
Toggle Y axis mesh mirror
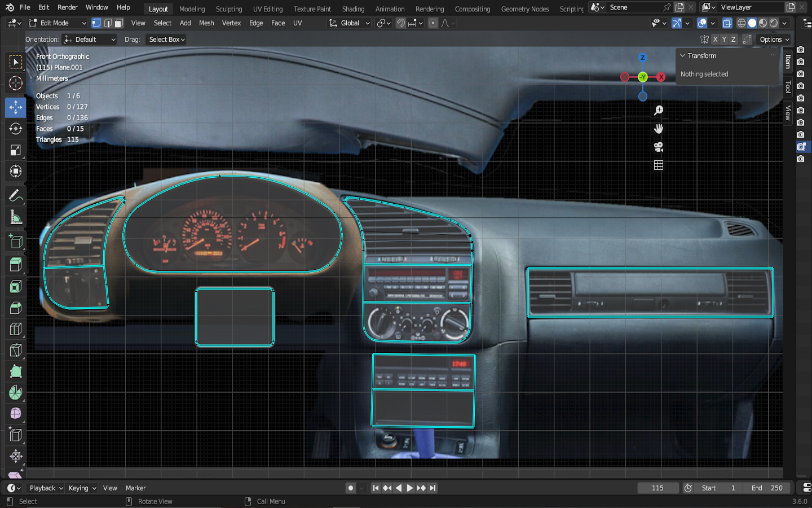coord(724,40)
